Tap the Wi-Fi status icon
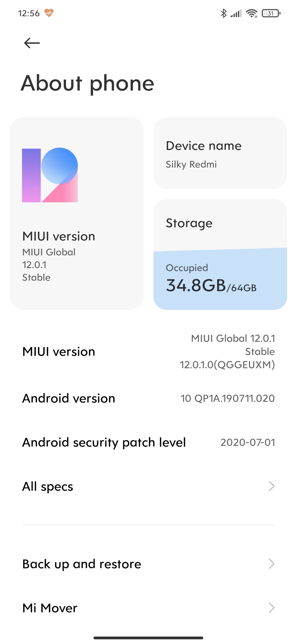 coord(252,13)
